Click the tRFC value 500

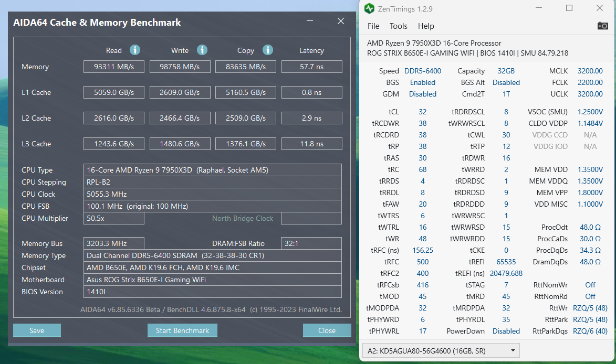point(423,262)
